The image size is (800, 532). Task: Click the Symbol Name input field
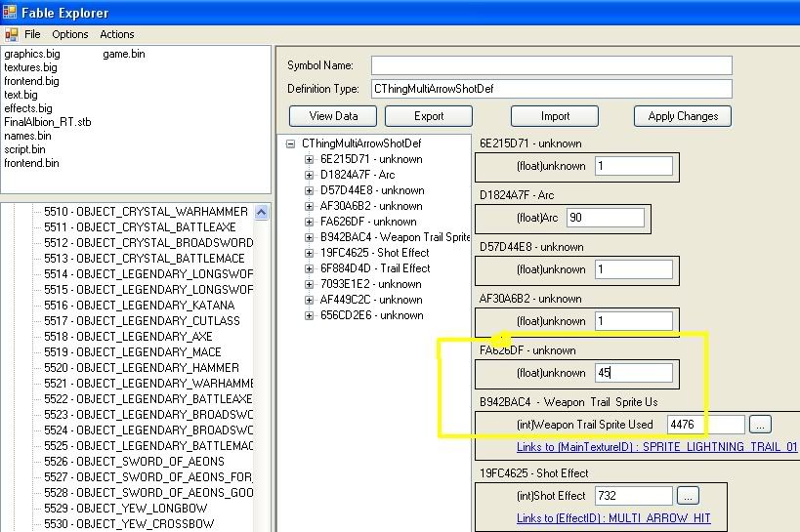click(552, 65)
